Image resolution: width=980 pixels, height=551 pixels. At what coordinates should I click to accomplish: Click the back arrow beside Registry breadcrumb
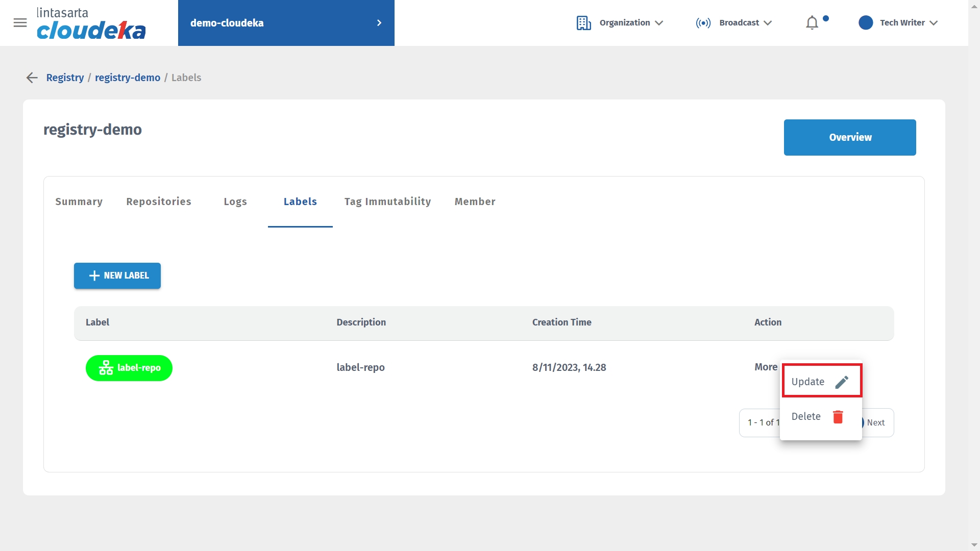click(32, 78)
